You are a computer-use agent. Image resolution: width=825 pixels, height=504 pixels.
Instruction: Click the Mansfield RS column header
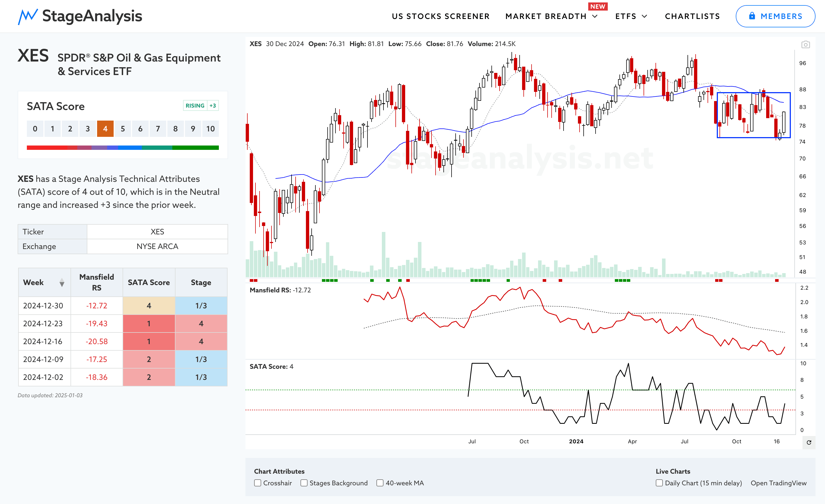97,282
